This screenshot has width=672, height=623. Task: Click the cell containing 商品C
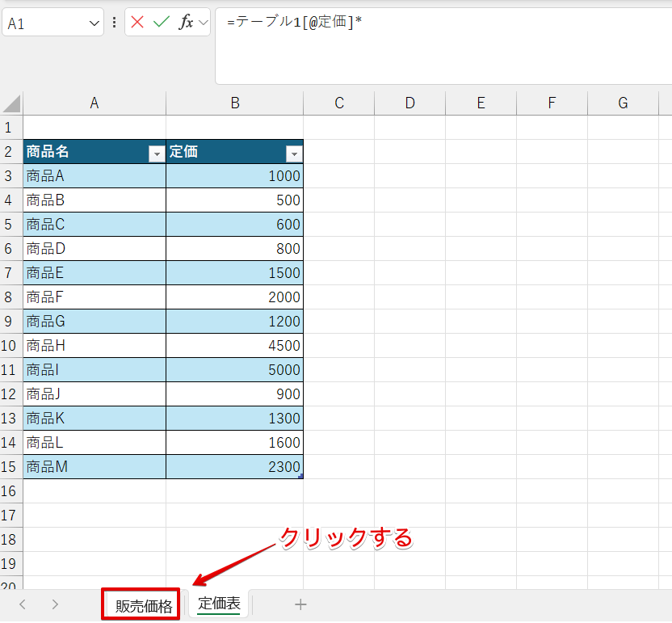pos(94,225)
